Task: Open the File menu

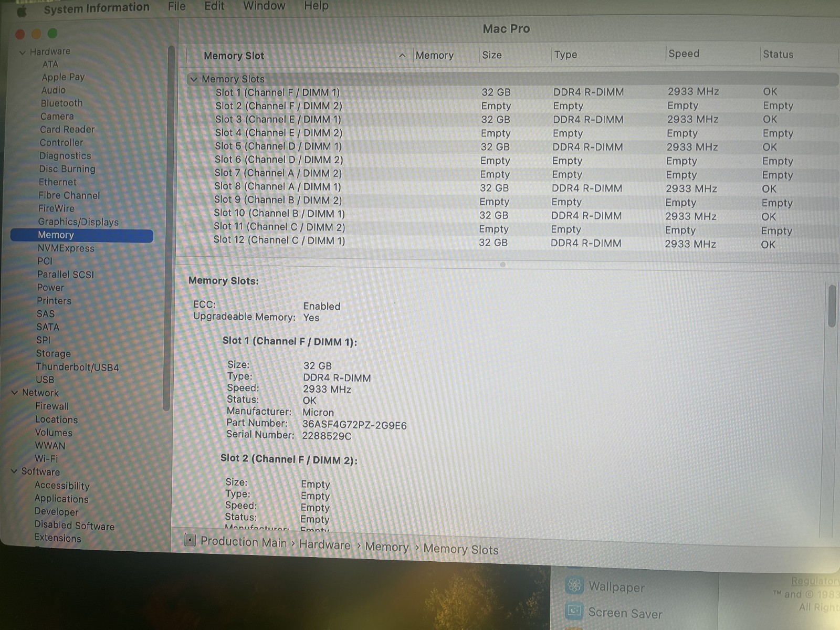Action: pyautogui.click(x=177, y=7)
